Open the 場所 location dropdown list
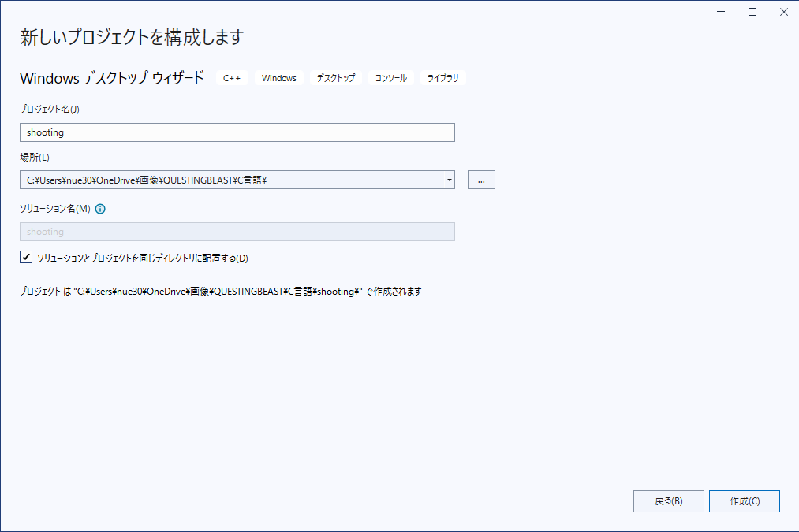The width and height of the screenshot is (799, 532). click(x=448, y=179)
